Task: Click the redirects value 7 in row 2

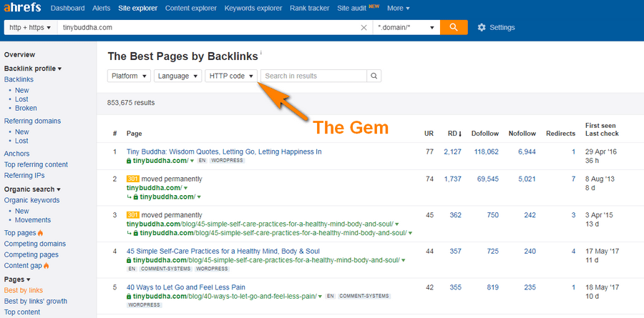Action: pos(573,179)
